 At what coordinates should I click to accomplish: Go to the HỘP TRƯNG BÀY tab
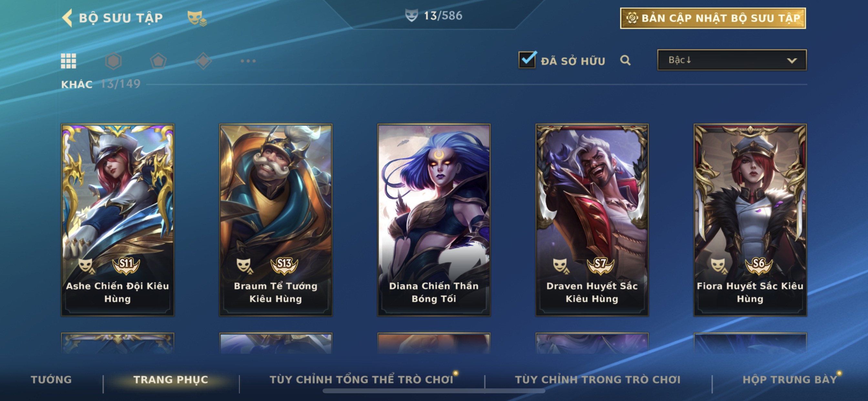tap(790, 379)
